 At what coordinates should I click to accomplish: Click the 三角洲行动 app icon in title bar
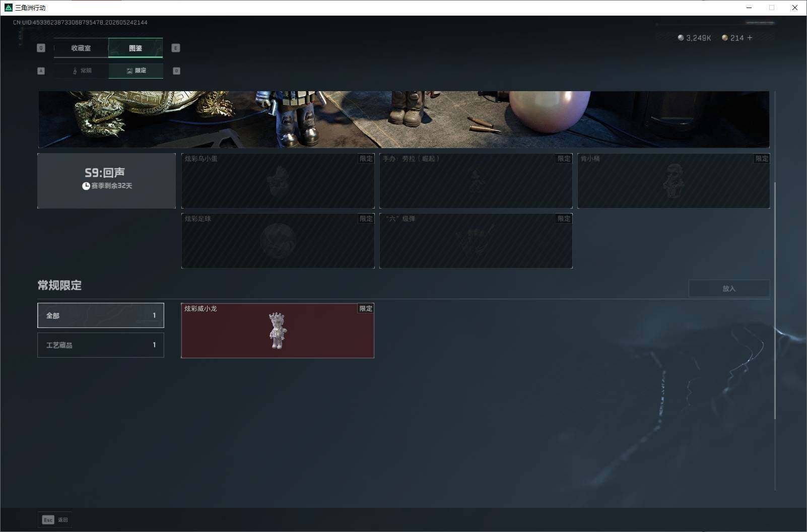tap(8, 8)
